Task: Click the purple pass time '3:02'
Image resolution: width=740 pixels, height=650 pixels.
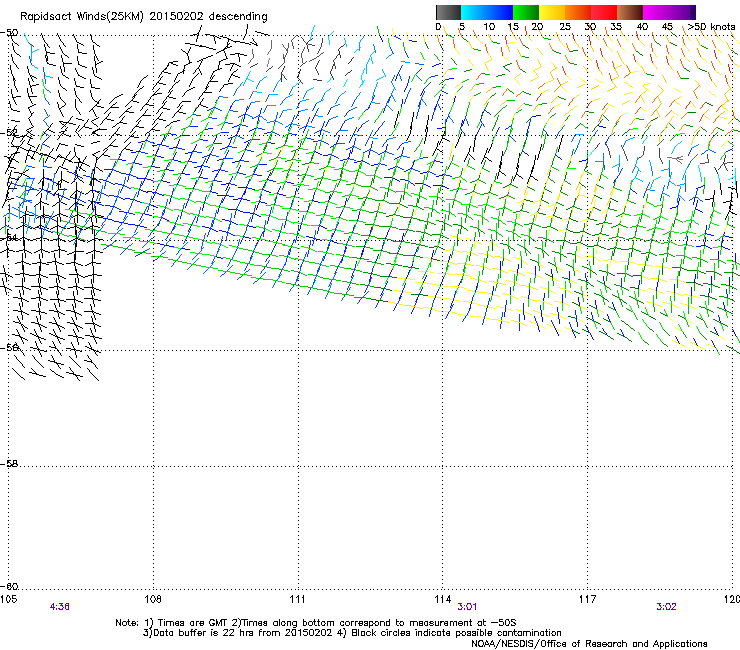Action: (666, 607)
